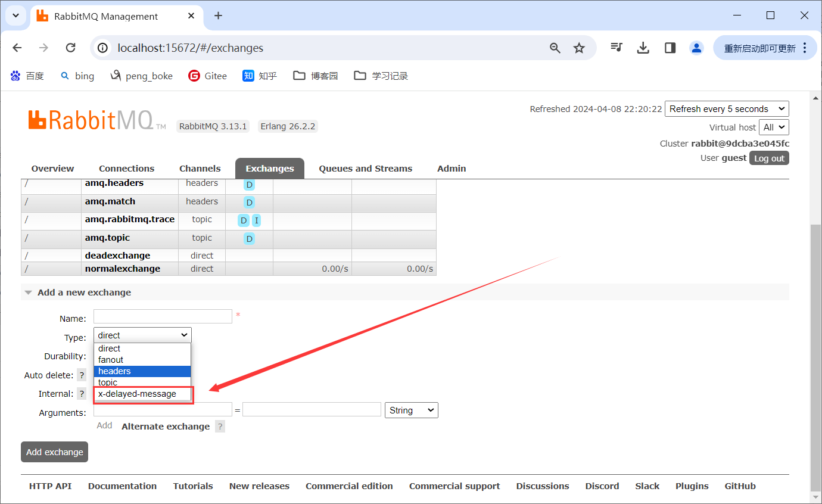
Task: Open a new browser tab with plus
Action: click(x=218, y=15)
